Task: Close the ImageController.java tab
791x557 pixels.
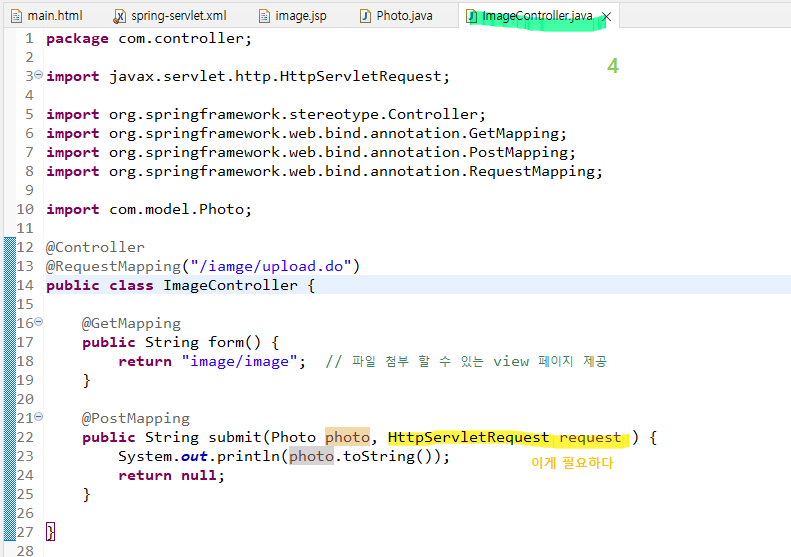Action: click(x=607, y=17)
